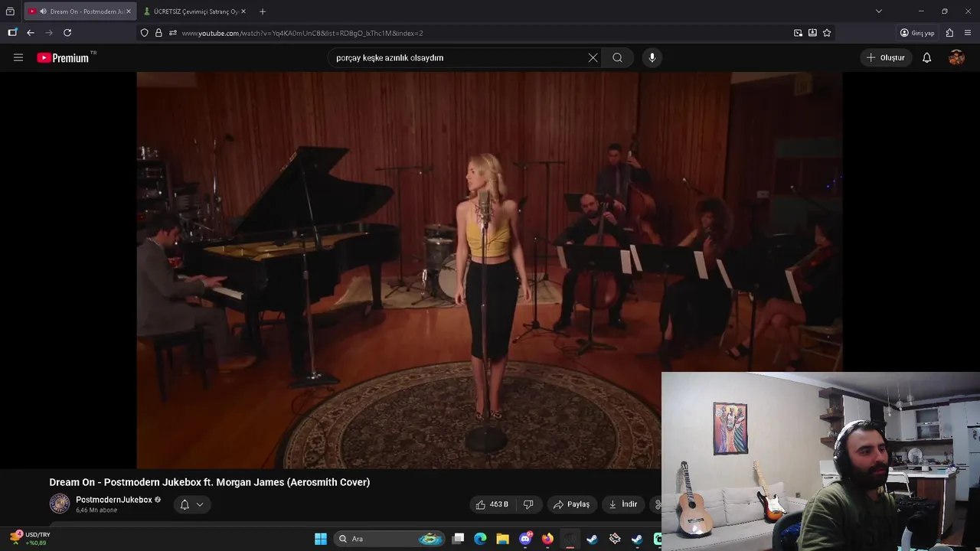Open File Explorer from taskbar

(502, 539)
